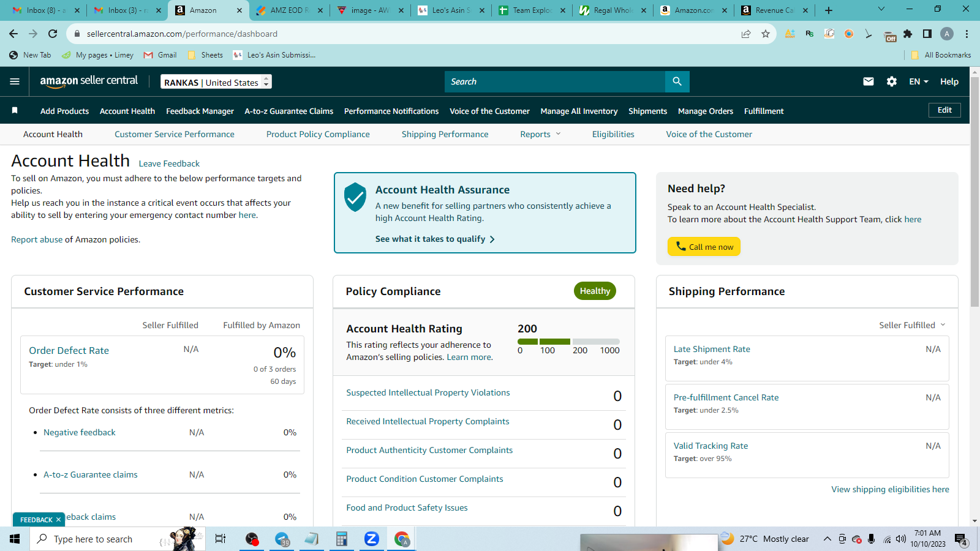980x551 pixels.
Task: Open the Windows Start menu
Action: [15, 539]
